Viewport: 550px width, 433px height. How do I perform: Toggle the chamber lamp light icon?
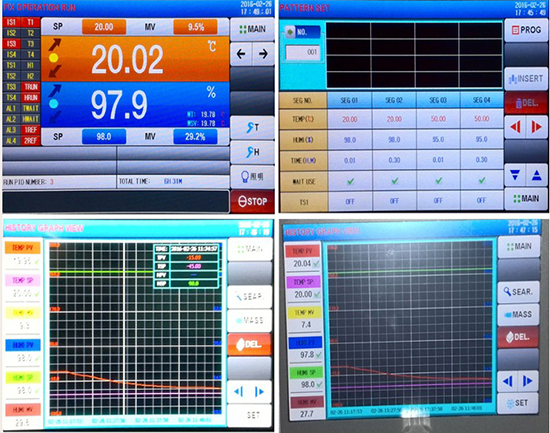[x=253, y=176]
